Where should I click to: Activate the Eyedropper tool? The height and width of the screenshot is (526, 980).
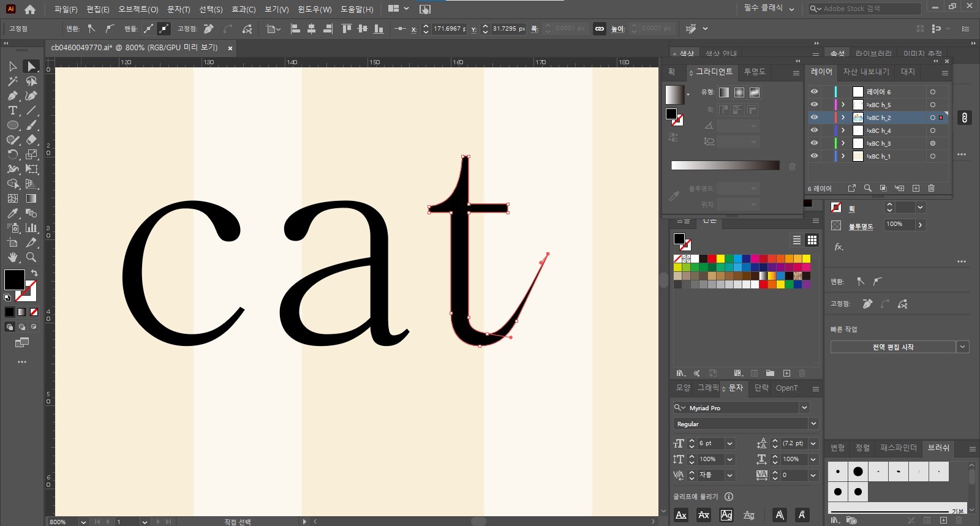pyautogui.click(x=12, y=213)
